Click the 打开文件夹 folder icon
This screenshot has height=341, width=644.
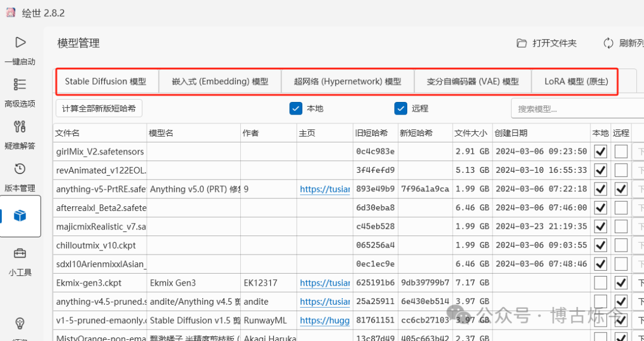coord(522,43)
